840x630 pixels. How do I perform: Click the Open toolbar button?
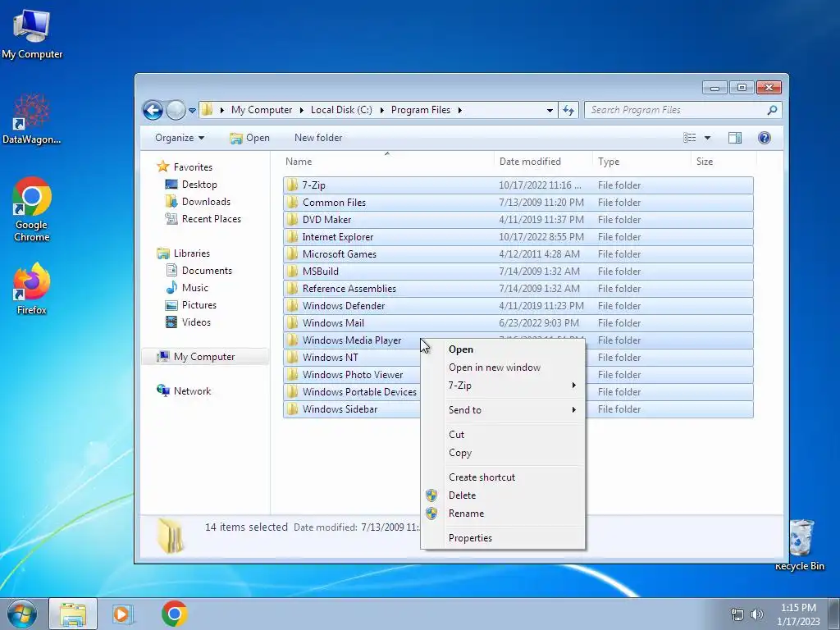249,138
